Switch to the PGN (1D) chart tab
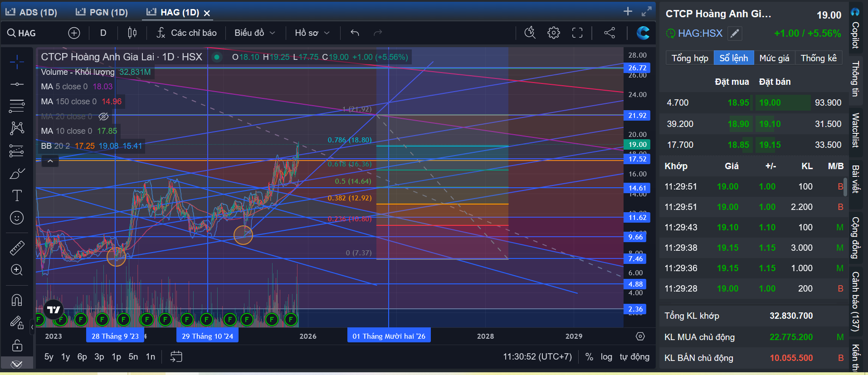 102,12
